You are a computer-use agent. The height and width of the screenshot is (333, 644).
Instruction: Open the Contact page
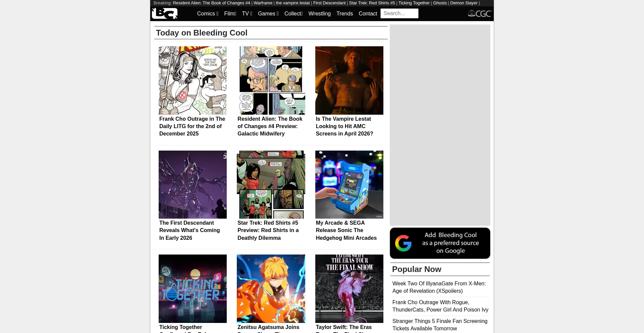coord(368,14)
